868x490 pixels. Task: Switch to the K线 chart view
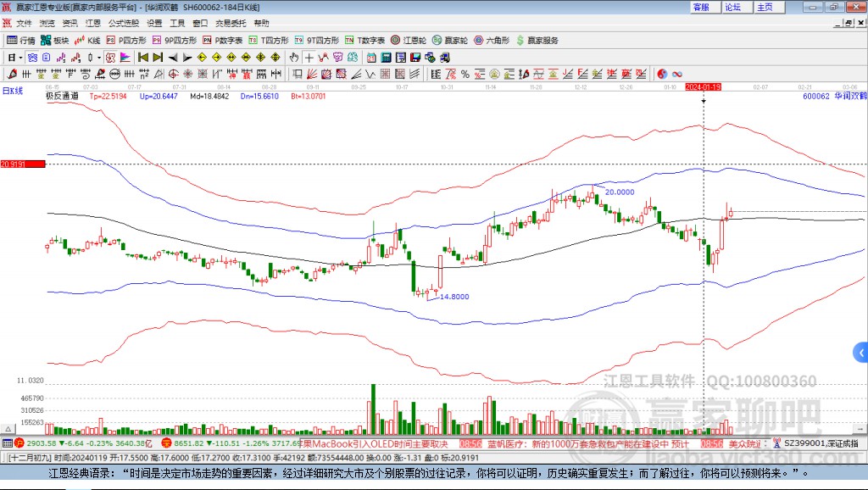(x=87, y=41)
